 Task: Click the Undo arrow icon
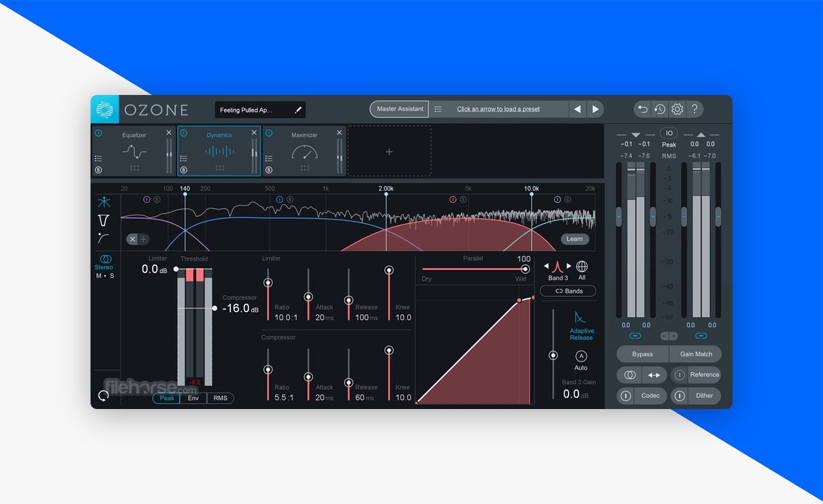(643, 109)
